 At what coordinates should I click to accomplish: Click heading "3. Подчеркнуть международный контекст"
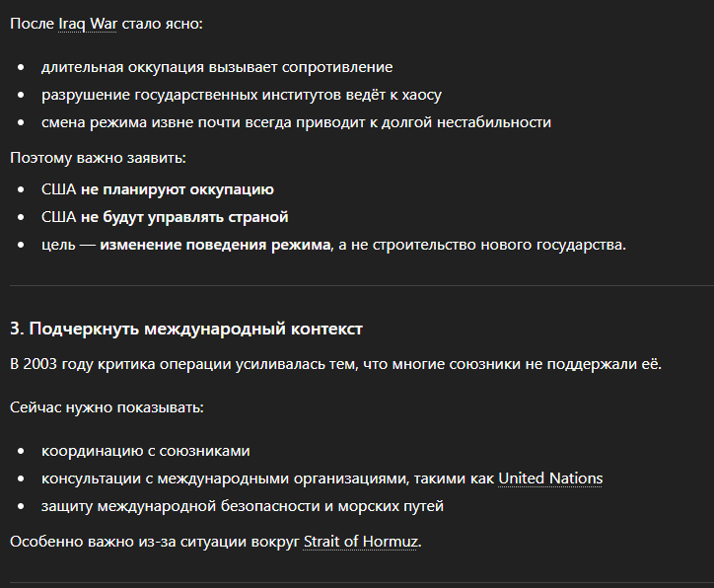186,328
